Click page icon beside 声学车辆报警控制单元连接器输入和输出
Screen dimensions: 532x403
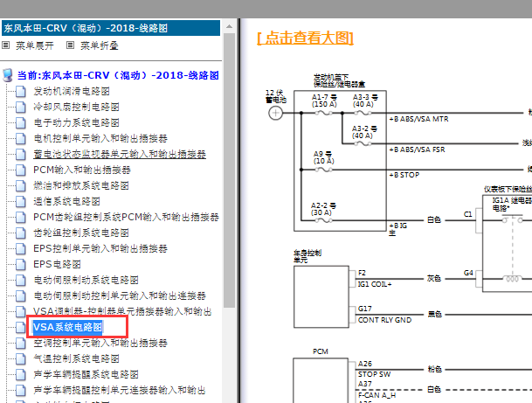[21, 390]
